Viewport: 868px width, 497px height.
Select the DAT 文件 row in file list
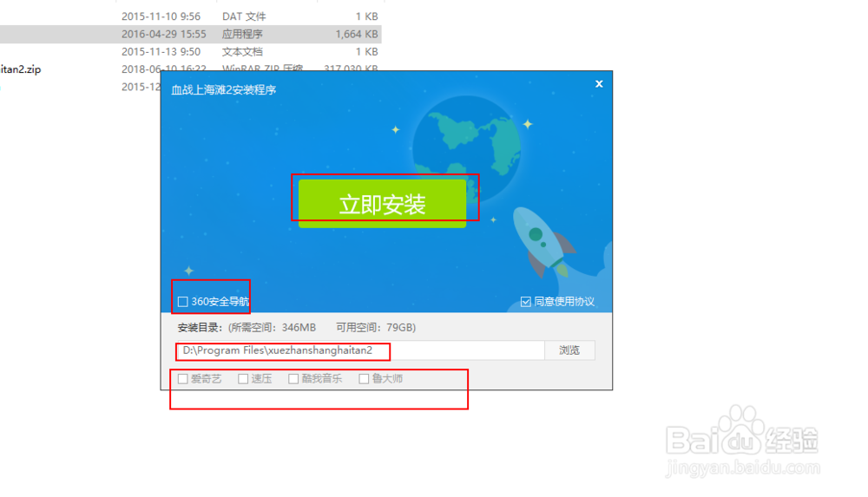(x=191, y=16)
